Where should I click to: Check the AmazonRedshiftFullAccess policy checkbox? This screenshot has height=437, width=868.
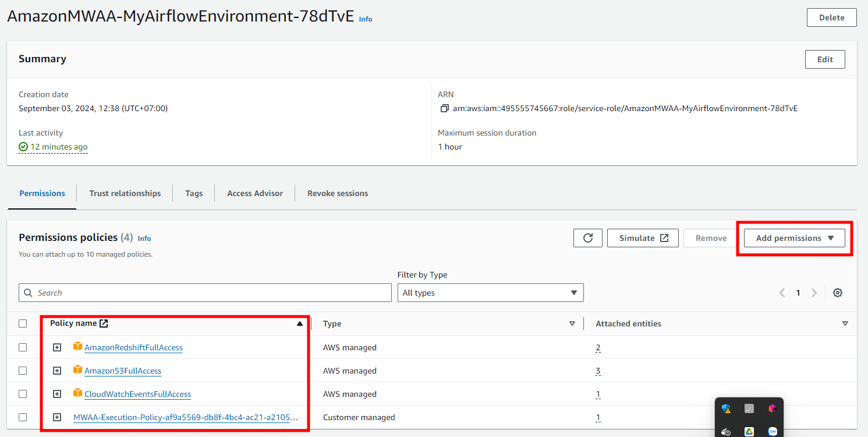[23, 347]
